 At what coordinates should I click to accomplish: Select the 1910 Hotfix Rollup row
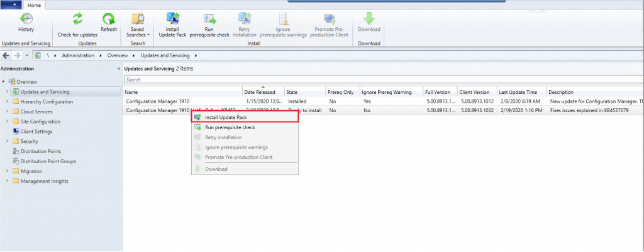click(383, 110)
